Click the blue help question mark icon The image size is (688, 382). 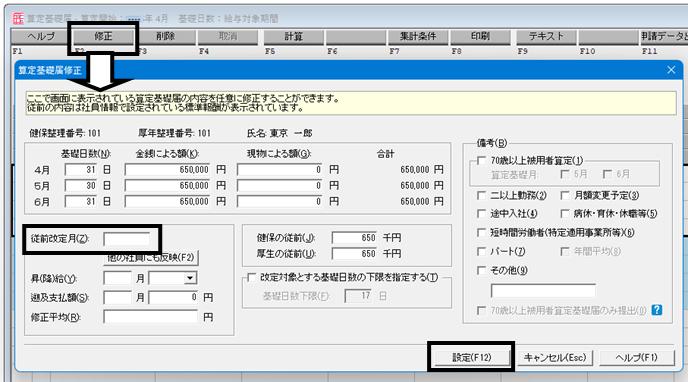click(x=656, y=310)
